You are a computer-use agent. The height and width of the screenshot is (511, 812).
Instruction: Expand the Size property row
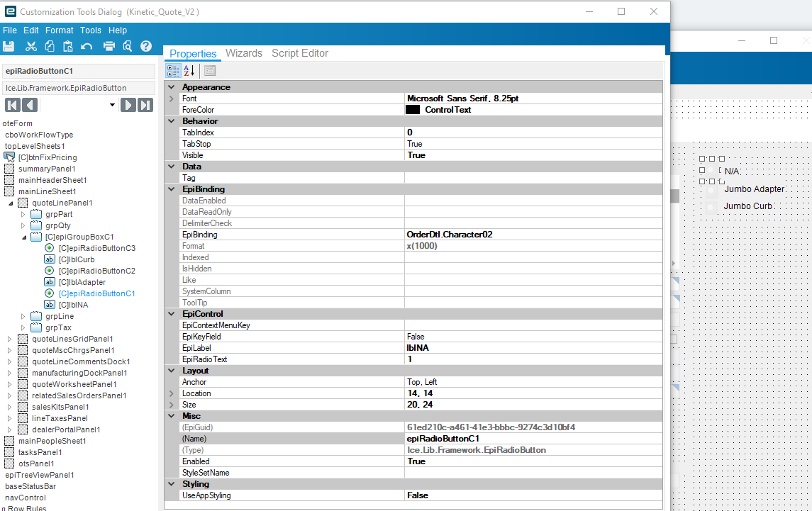[x=172, y=405]
